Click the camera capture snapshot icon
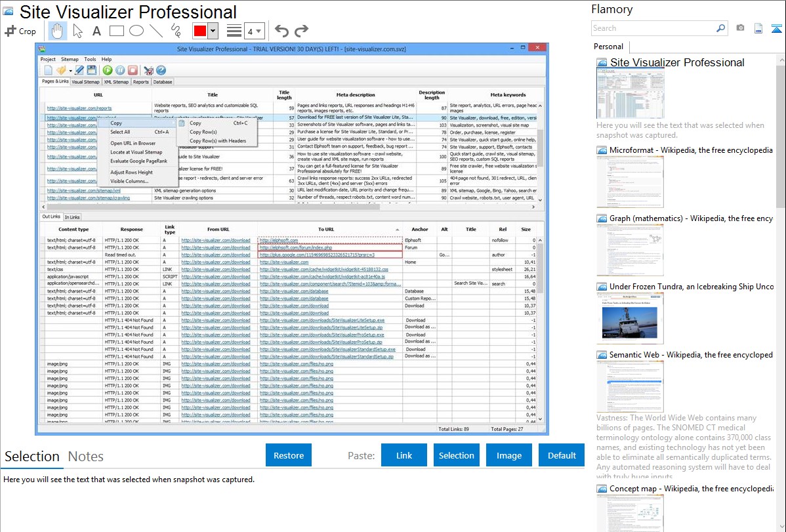Viewport: 786px width, 532px height. (x=740, y=28)
